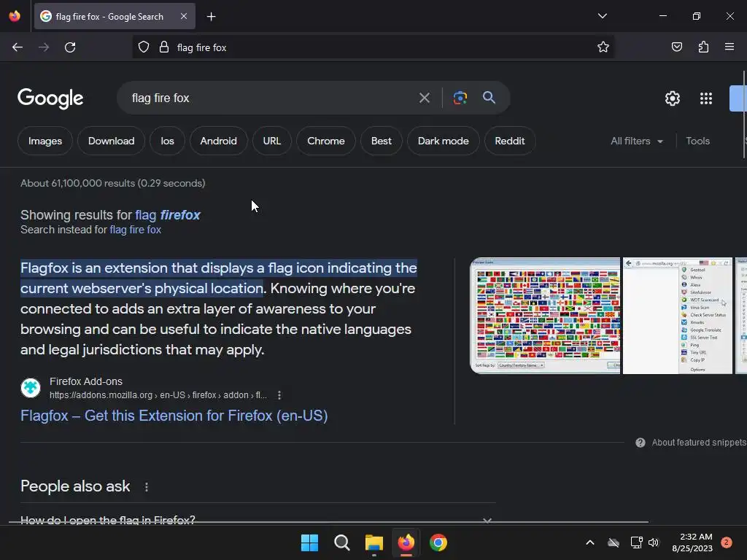747x560 pixels.
Task: Open Windows taskbar search
Action: coord(341,542)
